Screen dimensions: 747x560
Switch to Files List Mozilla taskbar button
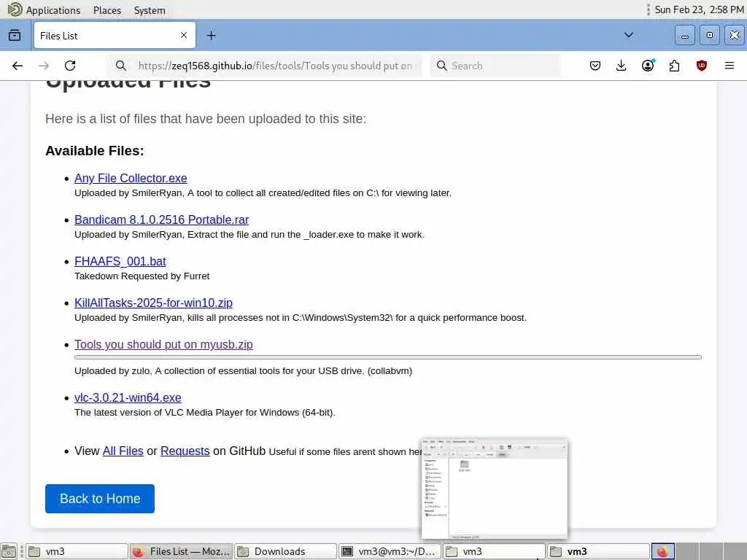coord(181,551)
